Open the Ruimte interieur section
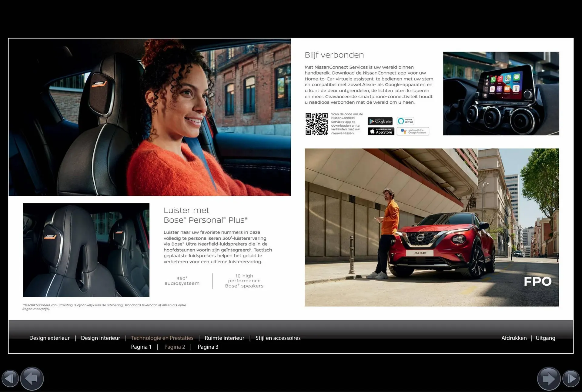The height and width of the screenshot is (392, 582). point(224,338)
